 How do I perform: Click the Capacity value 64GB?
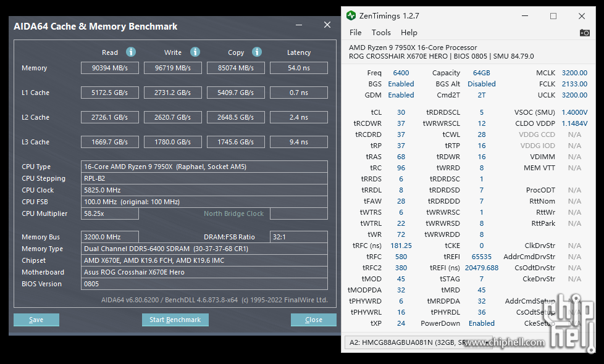click(x=482, y=73)
